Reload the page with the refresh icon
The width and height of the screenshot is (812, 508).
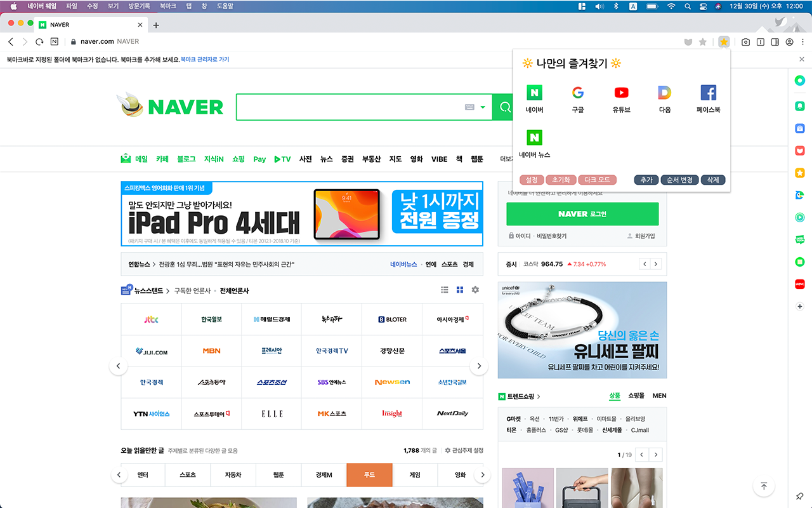pyautogui.click(x=39, y=42)
